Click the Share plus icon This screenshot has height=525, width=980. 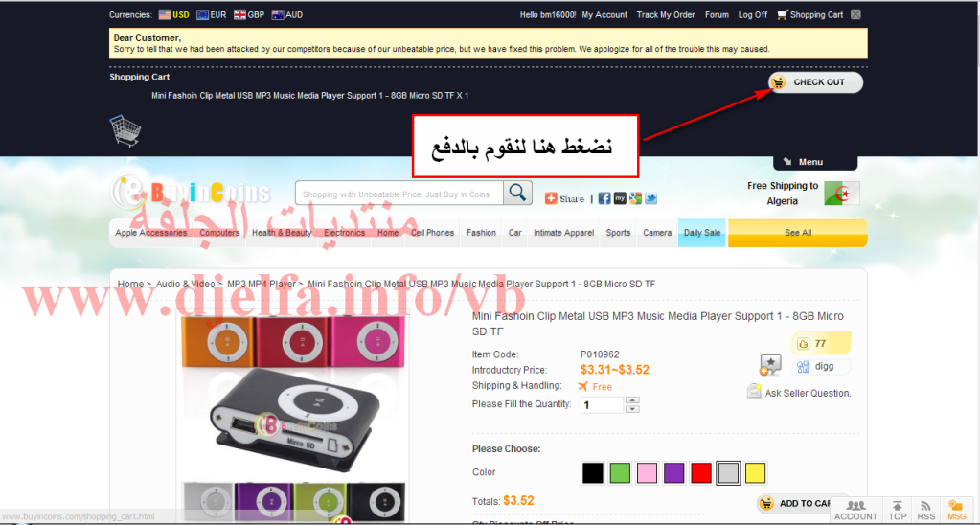point(551,198)
